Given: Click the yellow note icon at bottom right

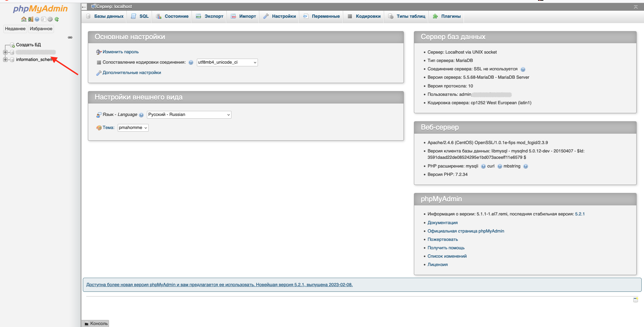Looking at the screenshot, I should pyautogui.click(x=636, y=300).
